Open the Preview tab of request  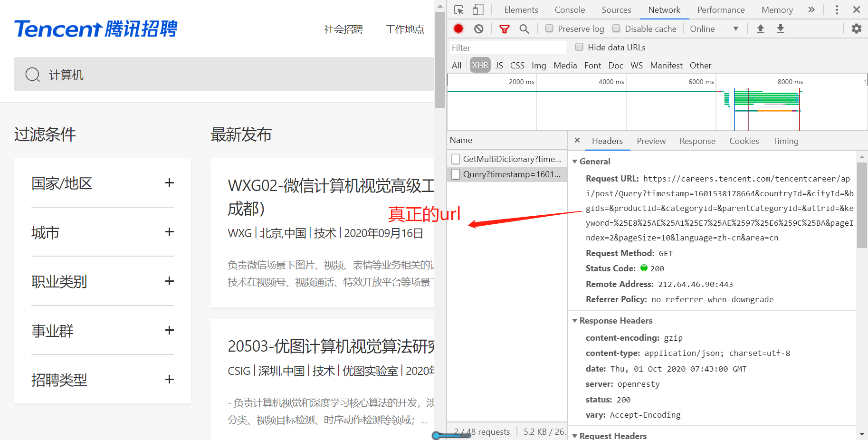pos(651,141)
